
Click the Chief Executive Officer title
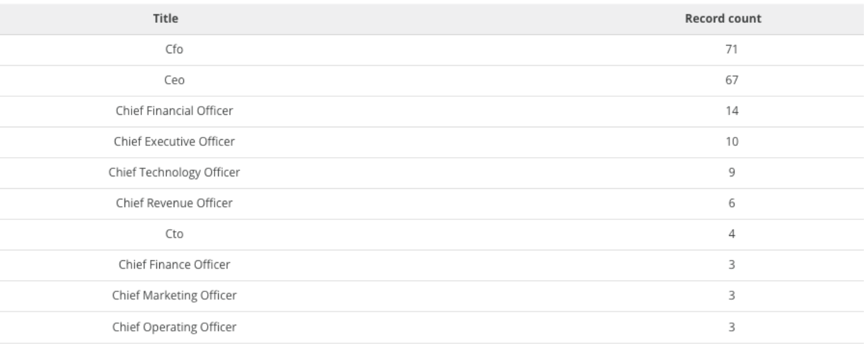(174, 141)
